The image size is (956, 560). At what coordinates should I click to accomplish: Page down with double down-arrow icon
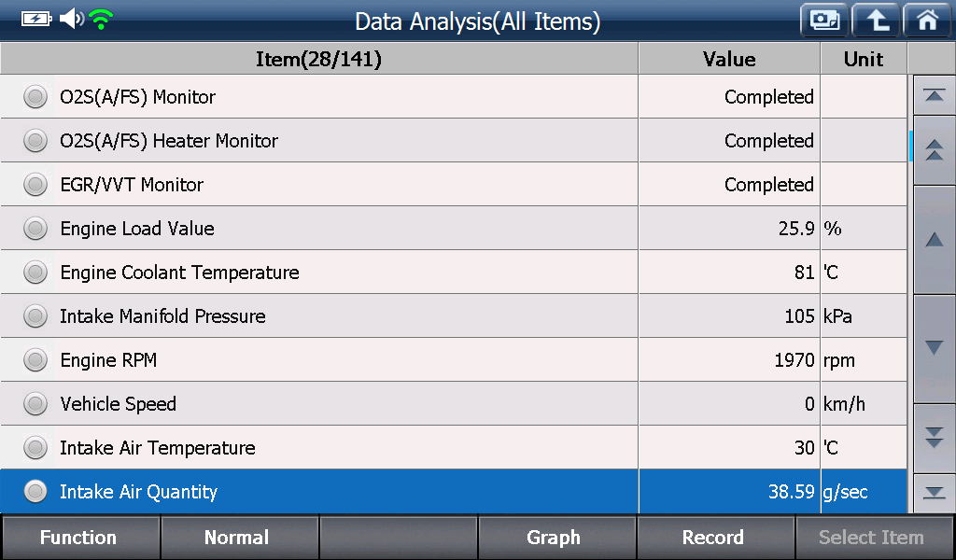click(934, 438)
